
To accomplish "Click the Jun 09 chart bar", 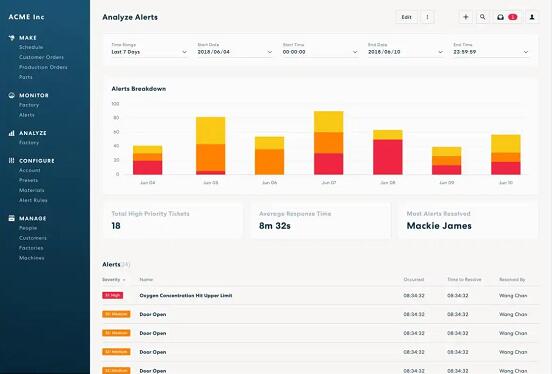I will 446,161.
